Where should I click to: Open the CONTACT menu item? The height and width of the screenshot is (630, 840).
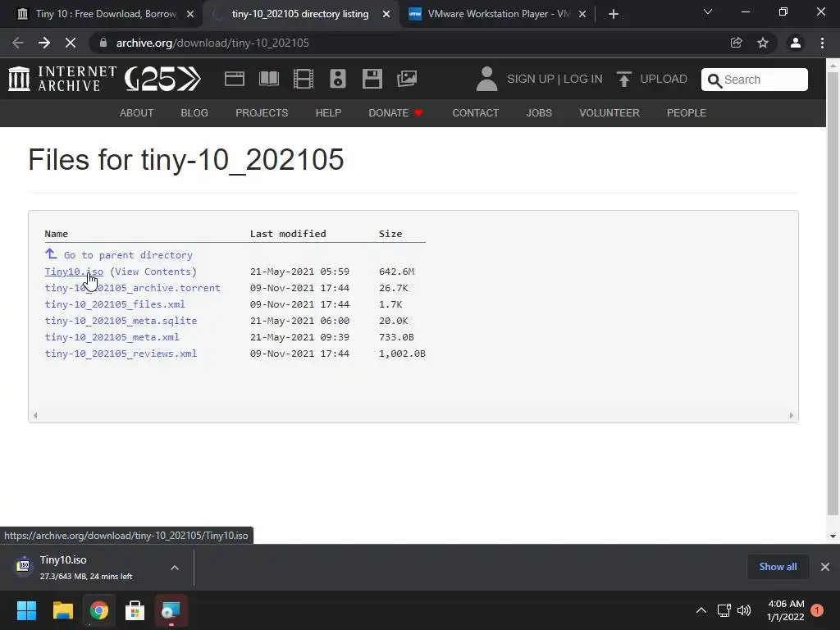[475, 113]
